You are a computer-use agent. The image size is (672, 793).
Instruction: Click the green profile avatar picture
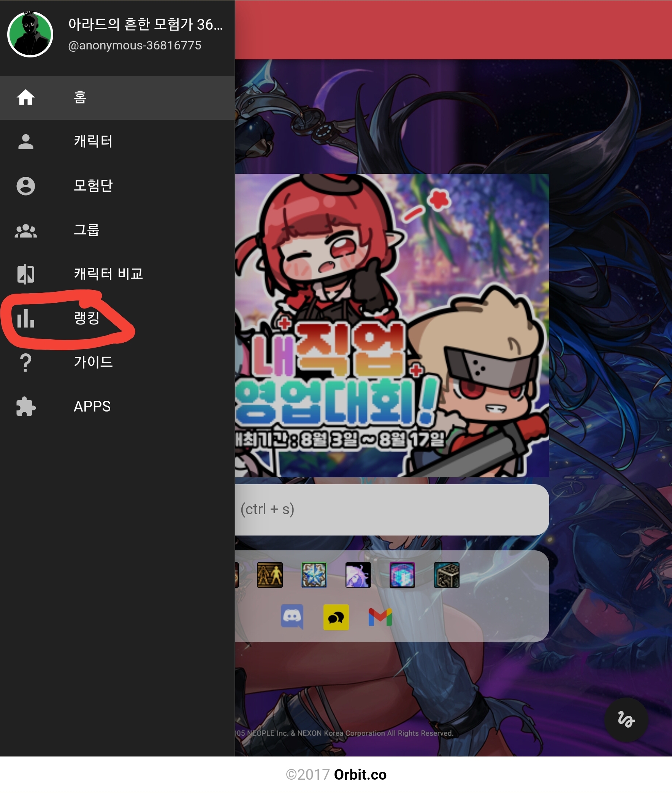click(30, 34)
